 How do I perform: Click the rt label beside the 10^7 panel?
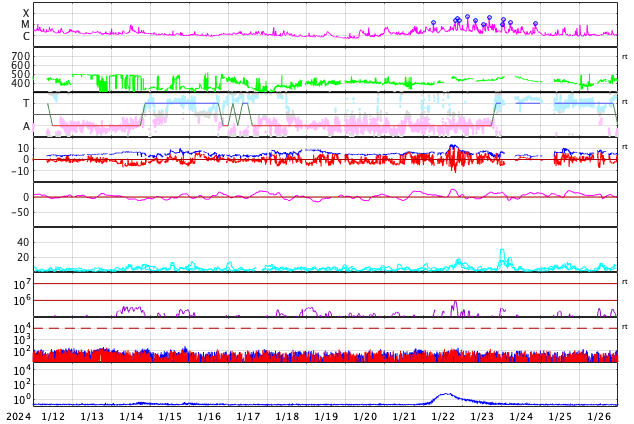[625, 282]
